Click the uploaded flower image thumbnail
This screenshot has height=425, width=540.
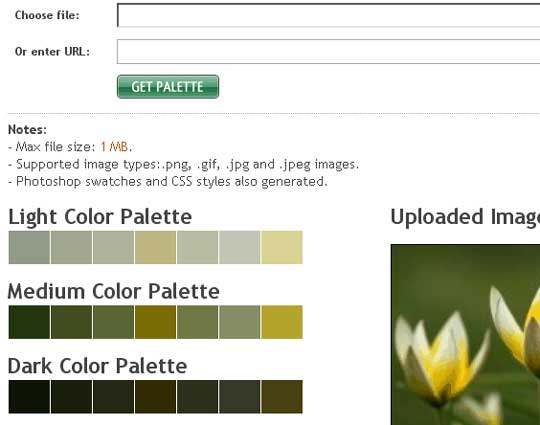pyautogui.click(x=465, y=334)
